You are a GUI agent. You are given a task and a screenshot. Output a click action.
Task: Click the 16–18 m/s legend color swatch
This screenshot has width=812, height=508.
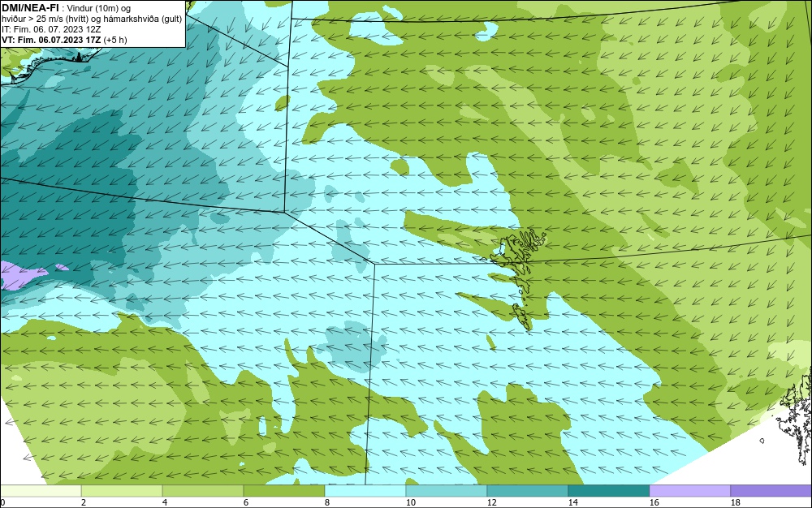coord(689,490)
